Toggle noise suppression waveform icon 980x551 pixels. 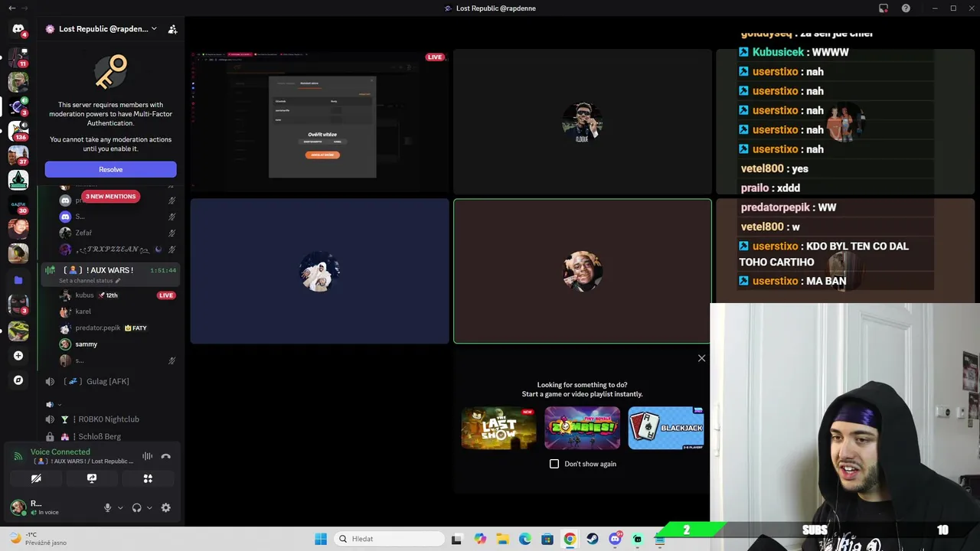point(147,456)
